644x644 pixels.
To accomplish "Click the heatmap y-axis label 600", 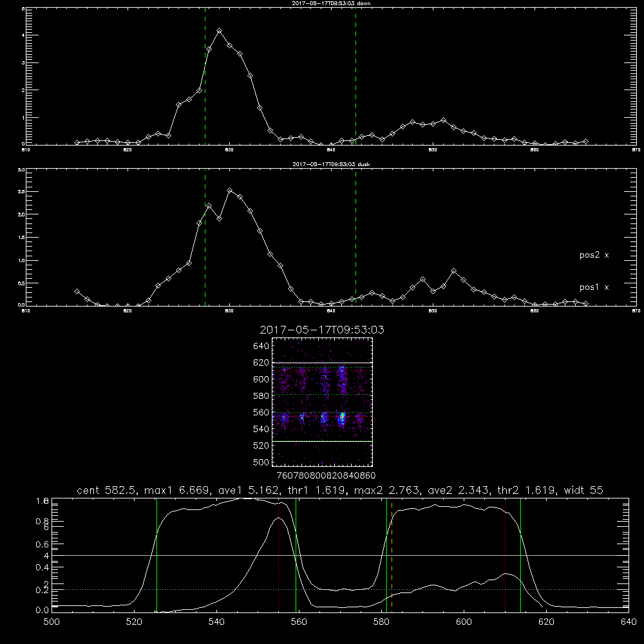I will click(x=261, y=379).
